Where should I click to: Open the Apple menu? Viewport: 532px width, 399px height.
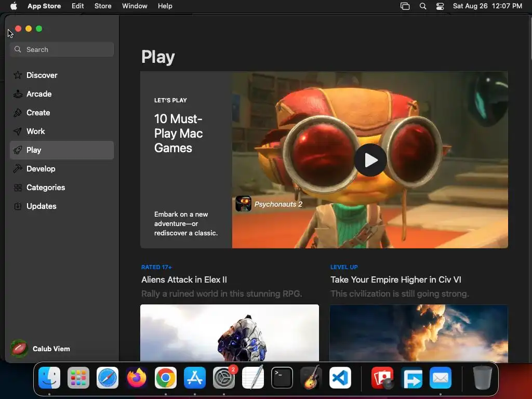click(x=14, y=6)
